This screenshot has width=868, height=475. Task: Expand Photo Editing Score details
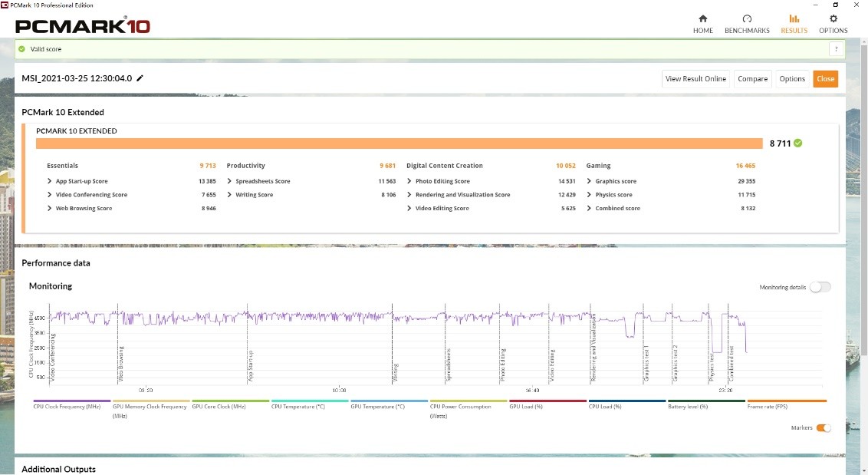click(409, 181)
